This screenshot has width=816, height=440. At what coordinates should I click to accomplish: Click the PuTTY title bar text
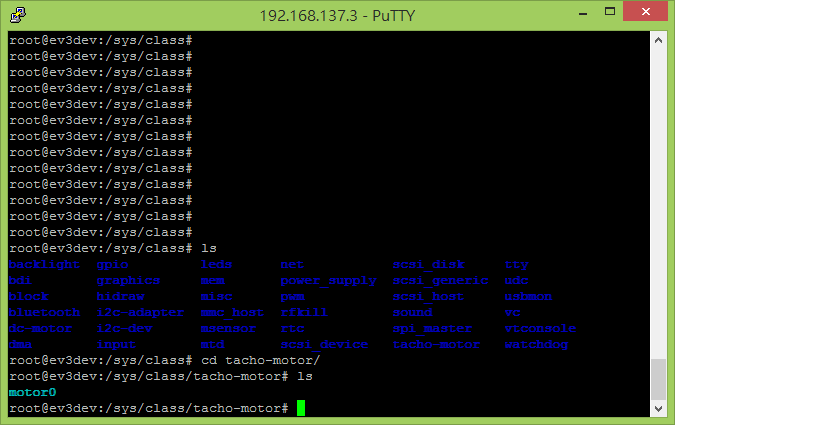click(337, 16)
